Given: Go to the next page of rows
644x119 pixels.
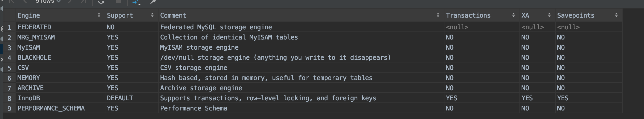Looking at the screenshot, I should click(x=70, y=1).
